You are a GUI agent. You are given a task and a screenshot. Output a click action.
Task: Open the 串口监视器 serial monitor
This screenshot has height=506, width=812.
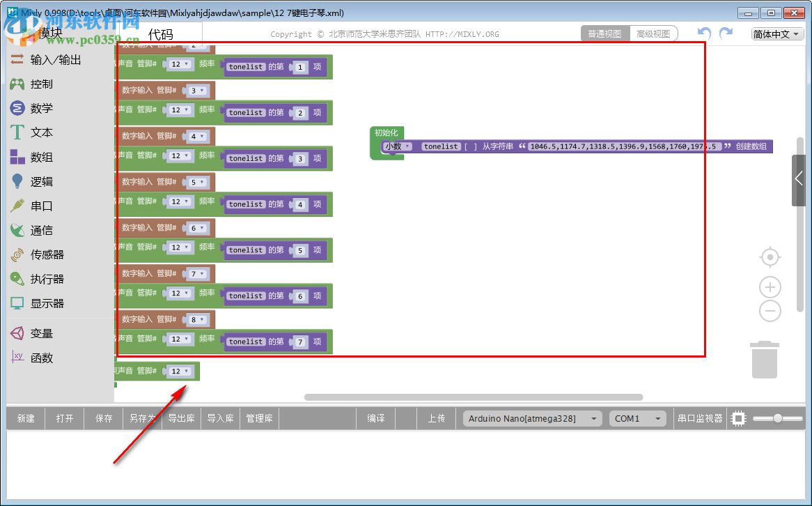[700, 418]
